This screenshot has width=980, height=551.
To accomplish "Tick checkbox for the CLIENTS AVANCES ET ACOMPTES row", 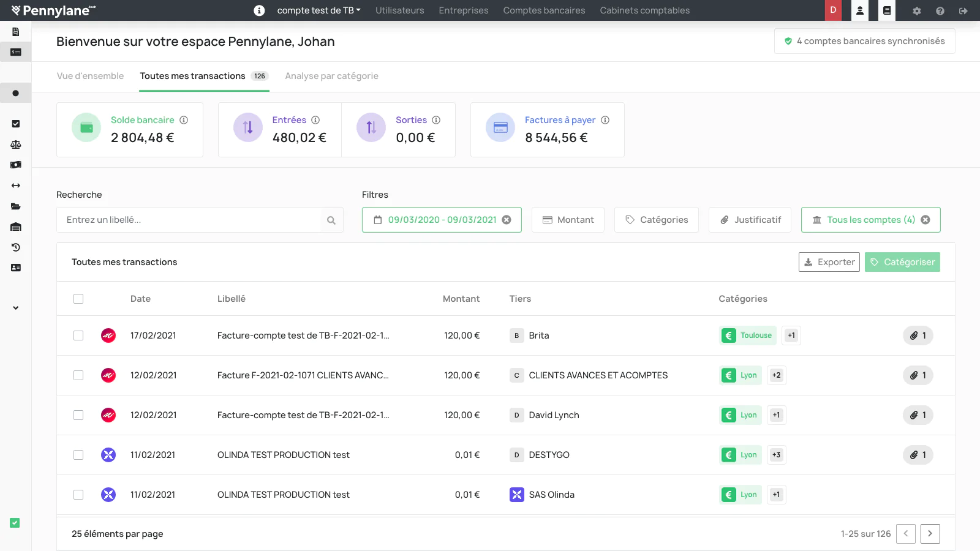I will pyautogui.click(x=78, y=375).
